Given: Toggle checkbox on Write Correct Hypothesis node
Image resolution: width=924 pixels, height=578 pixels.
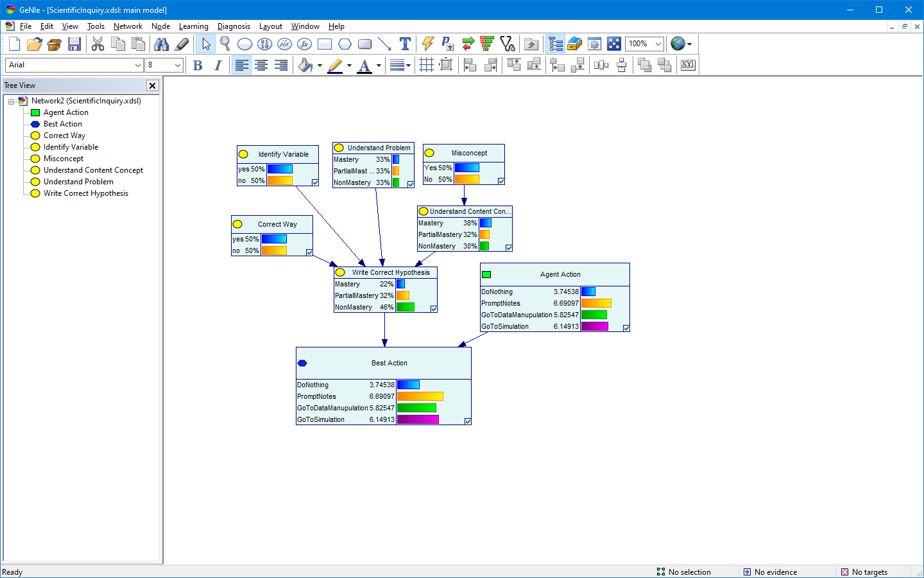Looking at the screenshot, I should [x=434, y=309].
